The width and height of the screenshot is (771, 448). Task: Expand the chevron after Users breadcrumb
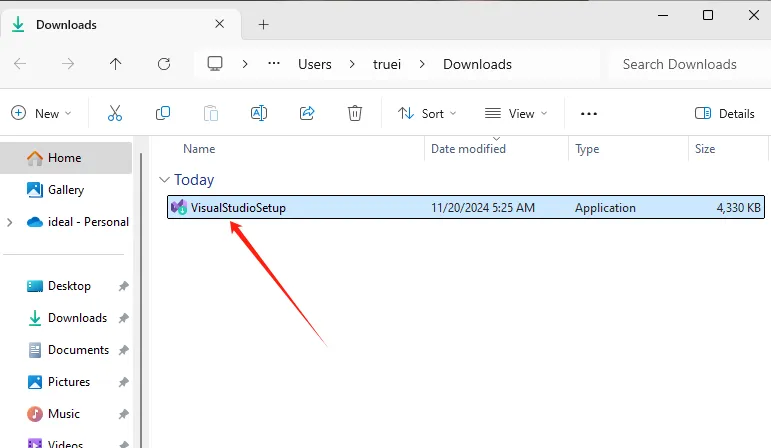[x=352, y=64]
